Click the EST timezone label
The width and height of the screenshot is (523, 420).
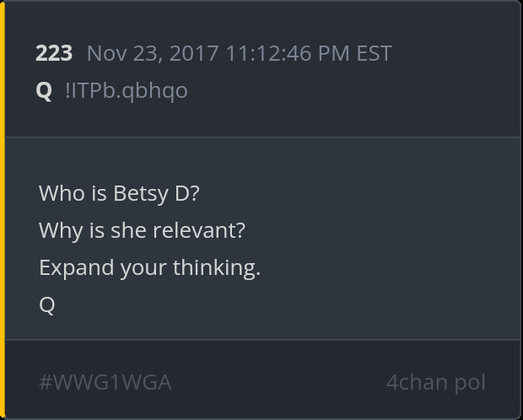[x=374, y=53]
